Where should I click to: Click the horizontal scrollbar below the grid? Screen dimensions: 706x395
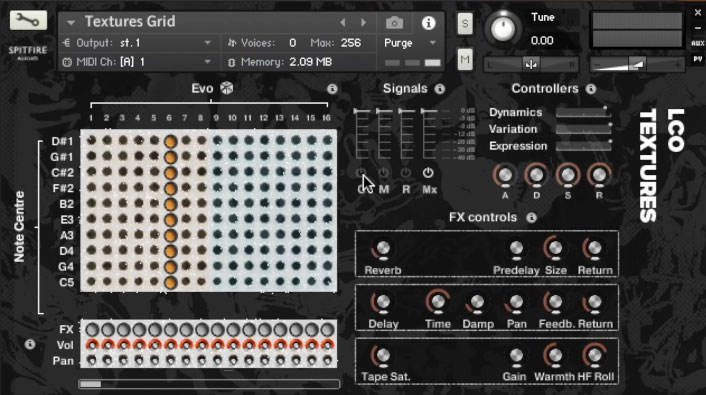click(209, 384)
